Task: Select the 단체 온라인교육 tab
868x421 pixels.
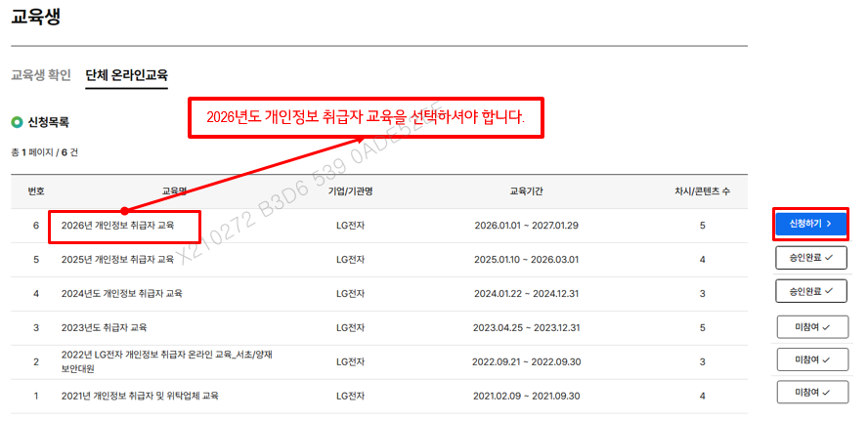Action: click(x=126, y=74)
